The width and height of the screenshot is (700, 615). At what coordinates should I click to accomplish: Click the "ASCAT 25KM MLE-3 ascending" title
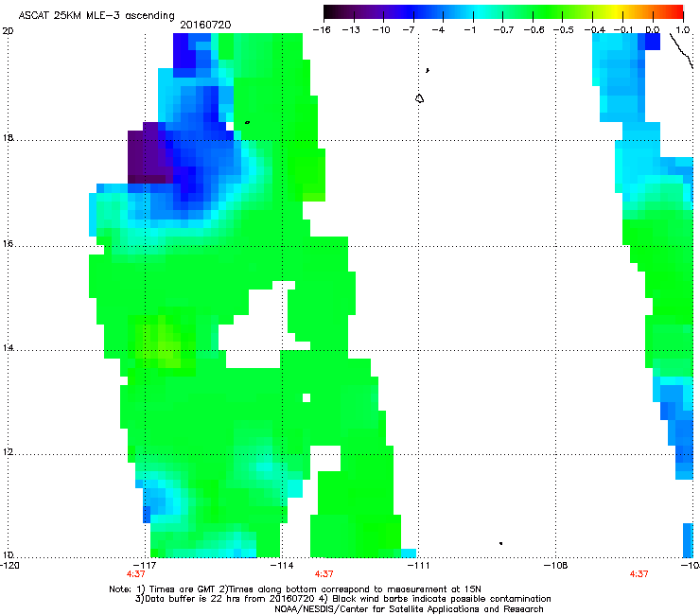pyautogui.click(x=96, y=16)
